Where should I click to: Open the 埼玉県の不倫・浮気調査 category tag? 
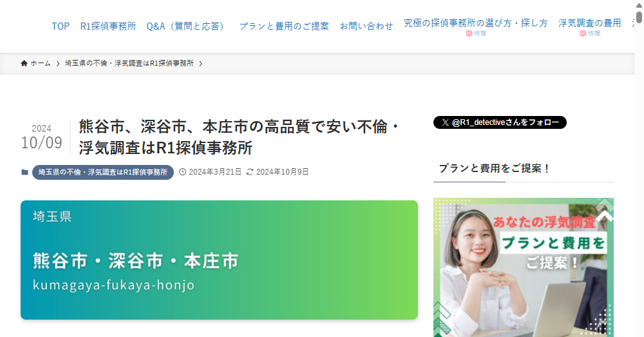point(103,172)
